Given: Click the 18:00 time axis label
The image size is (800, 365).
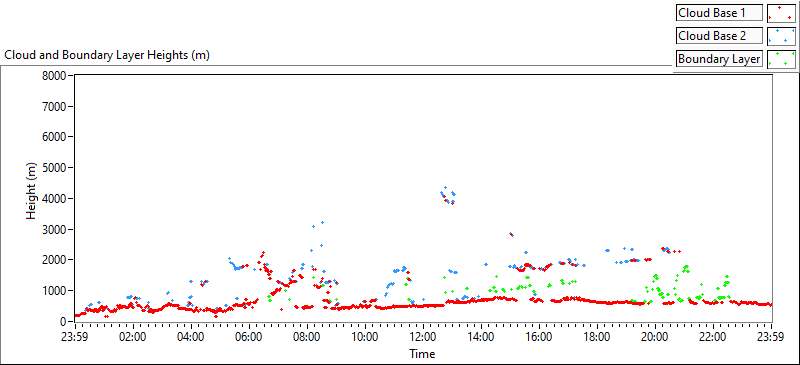Looking at the screenshot, I should [x=597, y=337].
